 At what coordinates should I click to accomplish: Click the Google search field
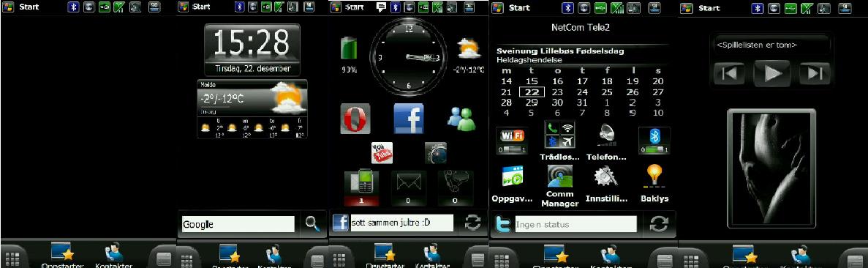tap(238, 224)
